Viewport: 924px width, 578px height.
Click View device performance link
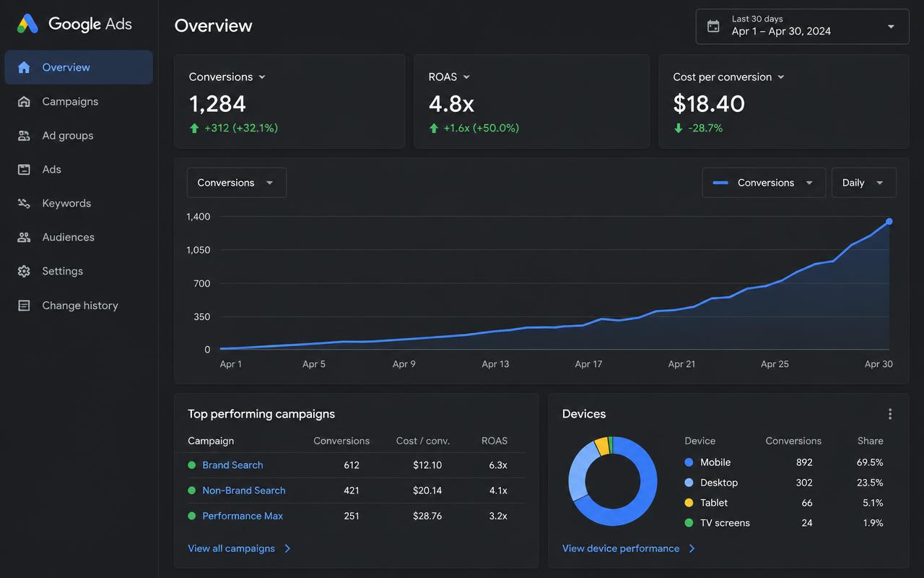[x=621, y=548]
